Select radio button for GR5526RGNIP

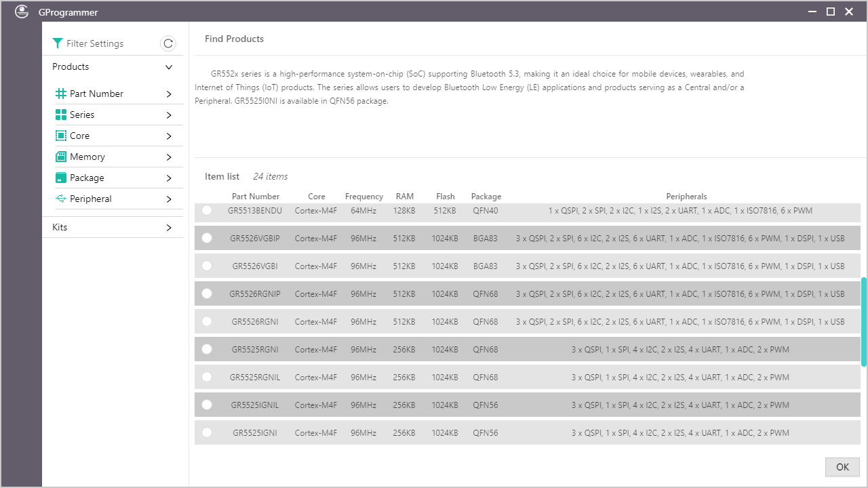point(207,293)
